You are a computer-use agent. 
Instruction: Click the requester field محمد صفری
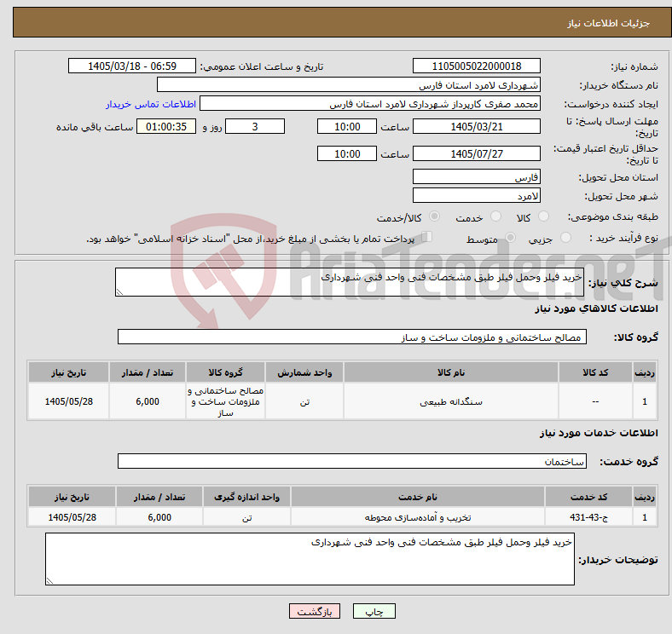[x=370, y=104]
